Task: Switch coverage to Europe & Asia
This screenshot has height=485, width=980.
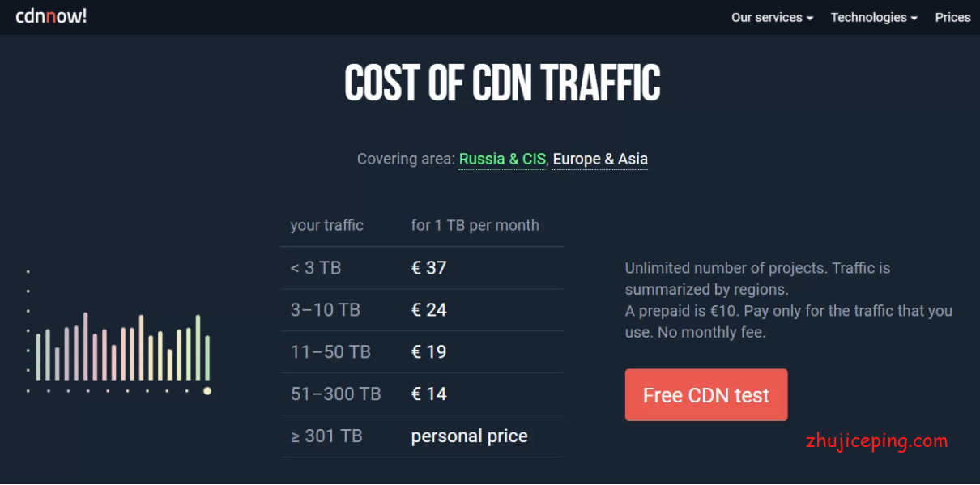Action: pos(600,159)
